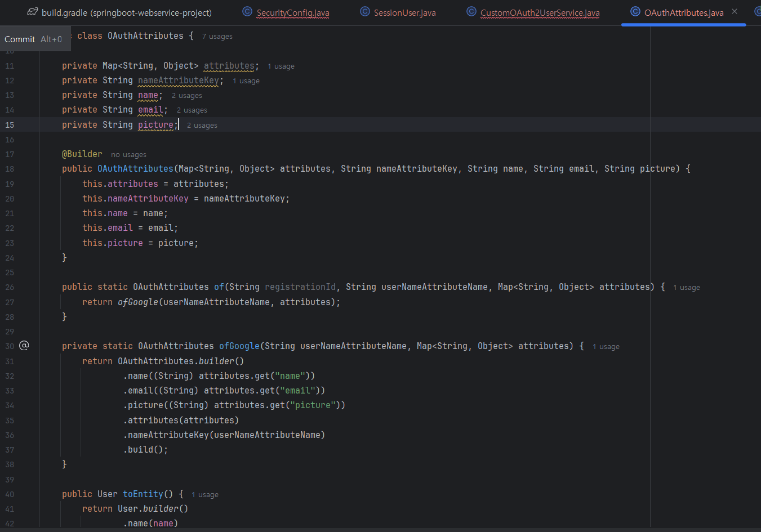The height and width of the screenshot is (532, 761).
Task: Show the 2 usages hint for the picture field
Action: [x=202, y=126]
